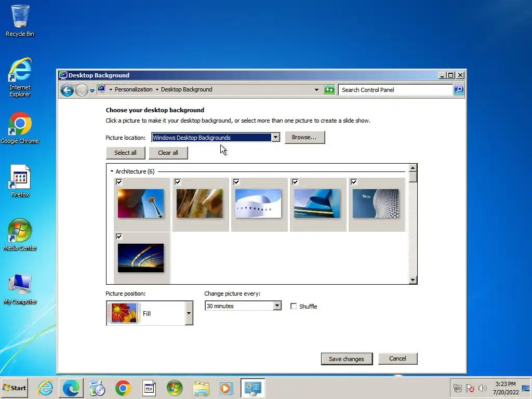Uncheck the brown abstract wallpaper checkbox
This screenshot has height=399, width=532.
178,182
